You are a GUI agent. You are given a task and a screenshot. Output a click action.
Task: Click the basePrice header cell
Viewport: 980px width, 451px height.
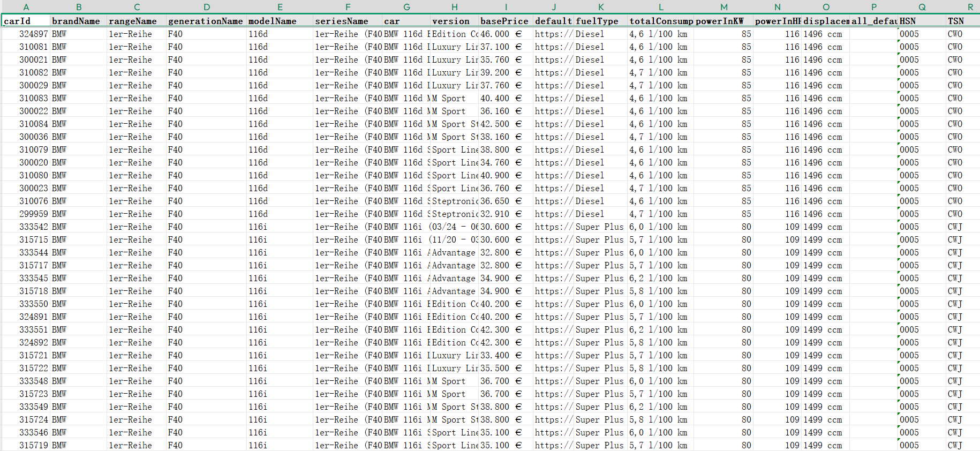(x=505, y=21)
